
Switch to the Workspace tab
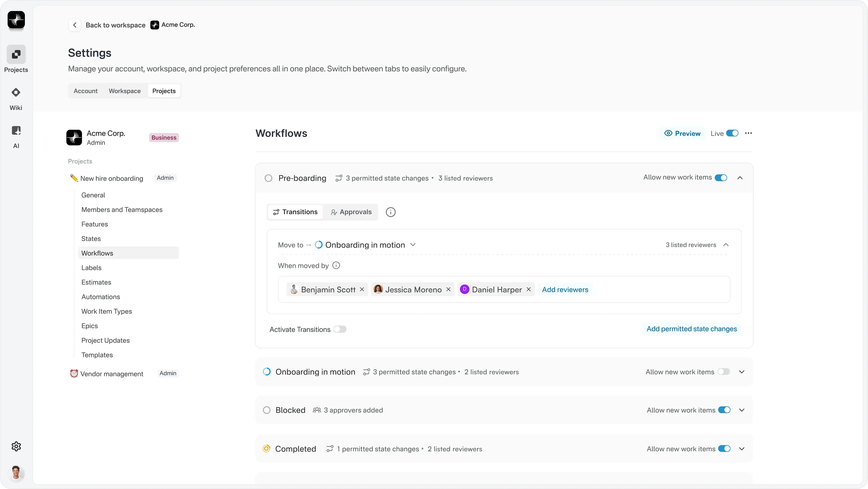tap(124, 91)
